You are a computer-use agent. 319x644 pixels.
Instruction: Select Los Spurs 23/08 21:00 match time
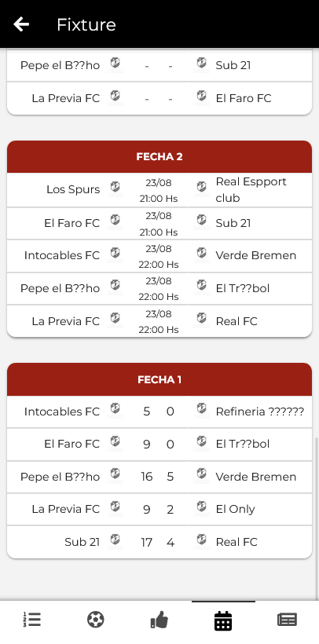tap(158, 190)
